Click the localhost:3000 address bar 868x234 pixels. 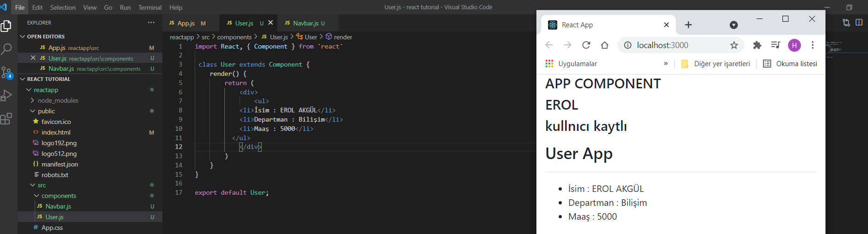(675, 45)
